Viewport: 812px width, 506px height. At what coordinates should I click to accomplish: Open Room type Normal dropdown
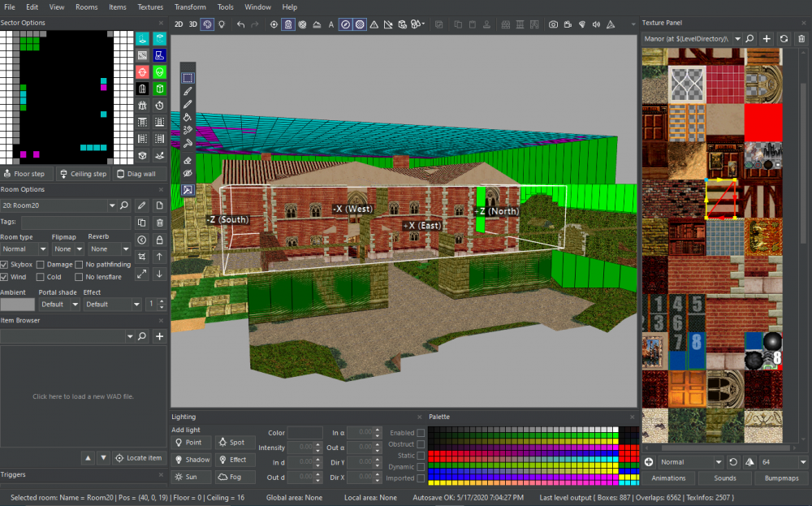click(24, 249)
